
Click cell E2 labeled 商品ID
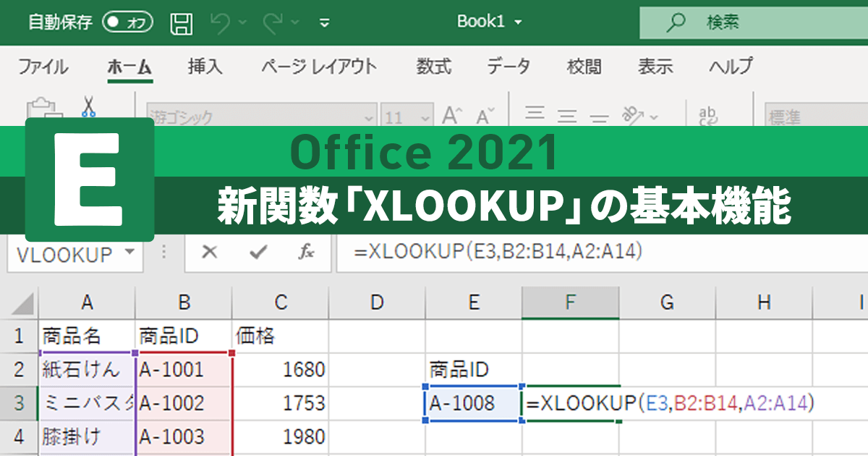click(474, 369)
